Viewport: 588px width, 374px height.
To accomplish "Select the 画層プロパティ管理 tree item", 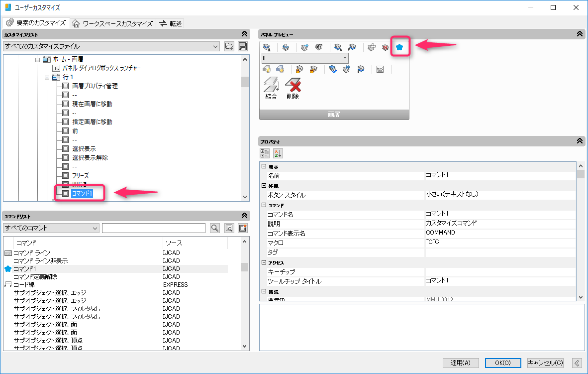I will point(95,86).
